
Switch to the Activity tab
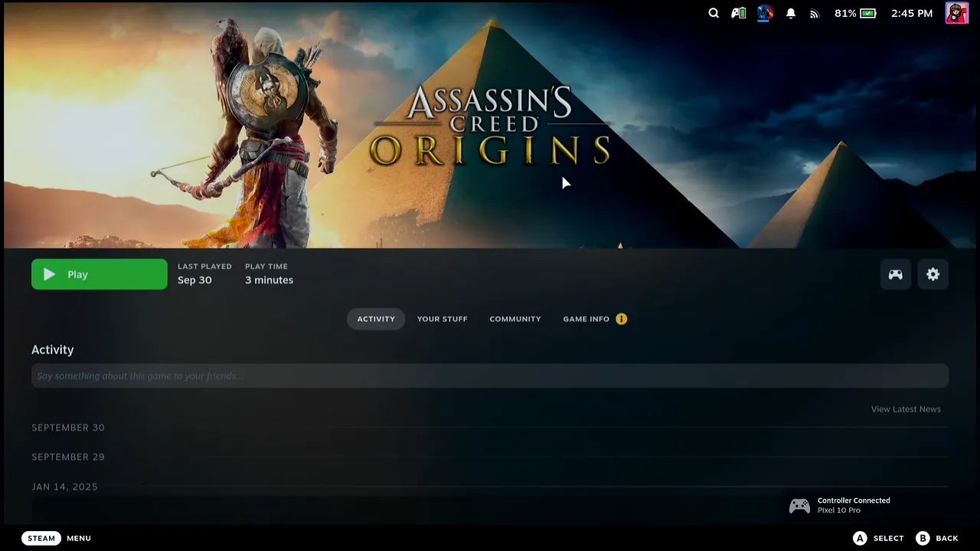click(376, 318)
